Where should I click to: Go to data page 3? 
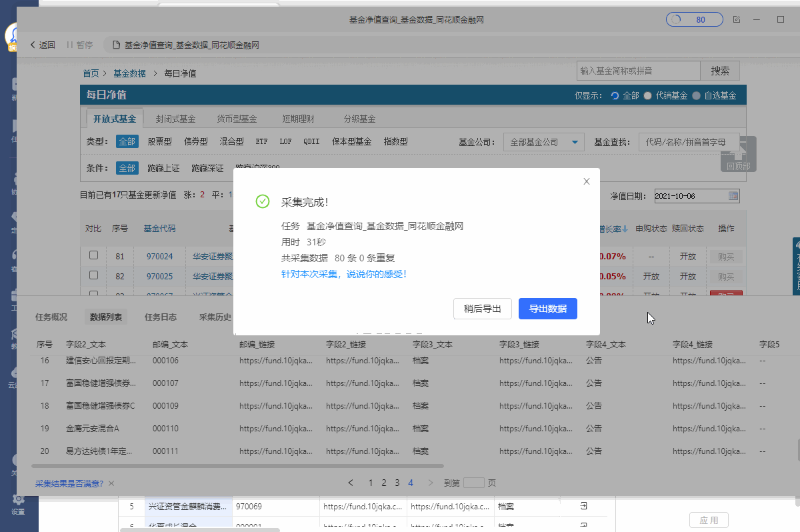coord(397,483)
